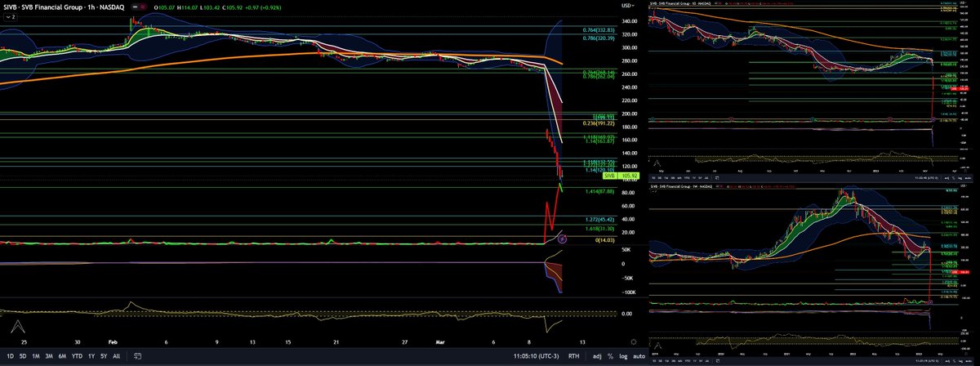Select the 1M range on main chart
The image size is (980, 366).
click(x=37, y=357)
